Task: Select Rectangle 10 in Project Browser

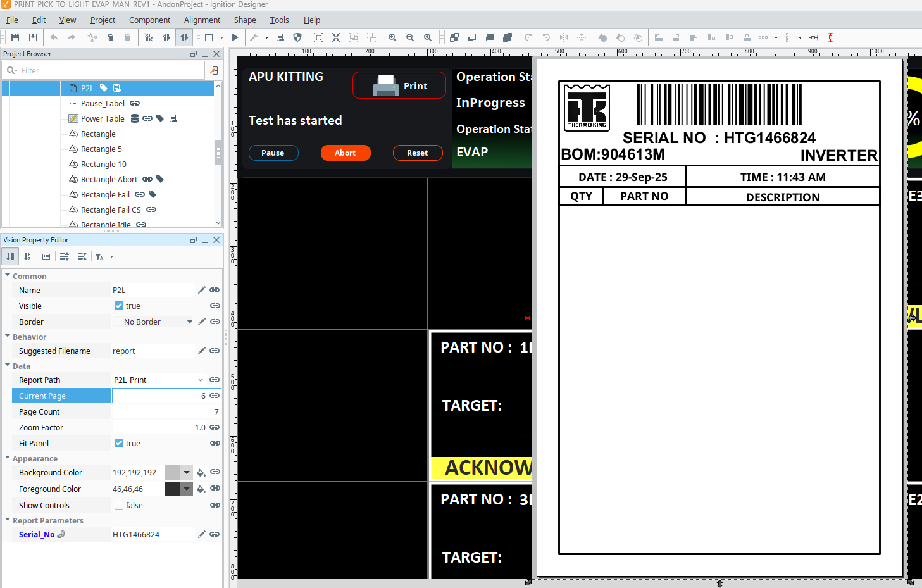Action: [104, 164]
